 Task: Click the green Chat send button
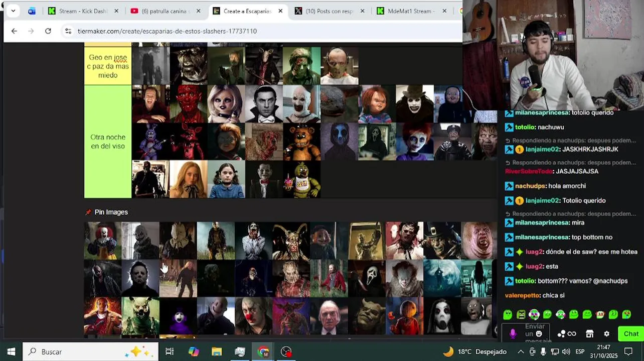[630, 334]
